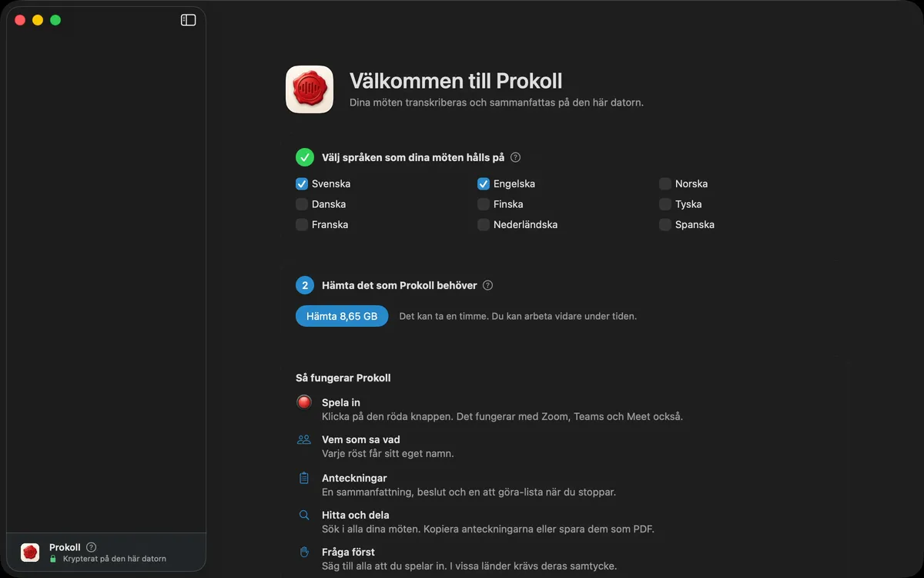Click the Vem som sa vad title
924x578 pixels.
(361, 439)
